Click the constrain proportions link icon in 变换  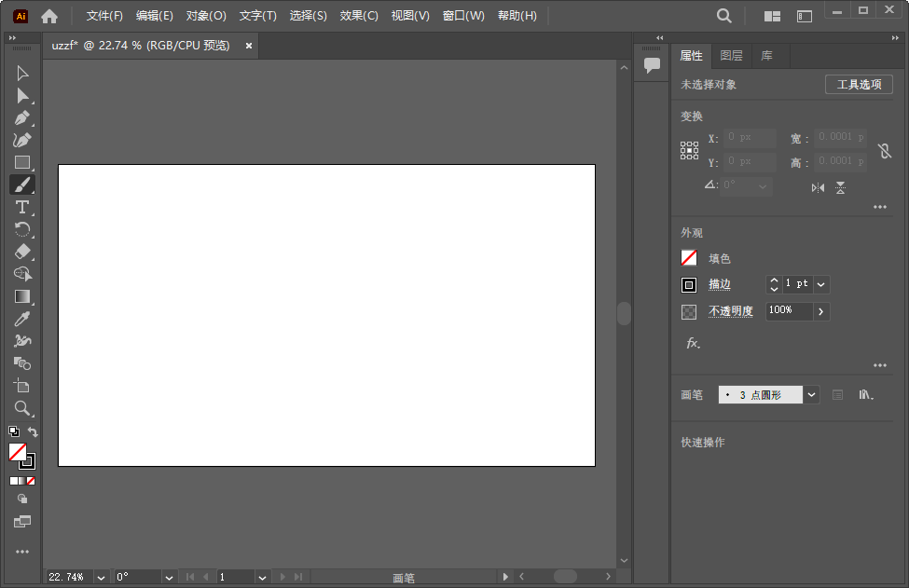[x=884, y=149]
